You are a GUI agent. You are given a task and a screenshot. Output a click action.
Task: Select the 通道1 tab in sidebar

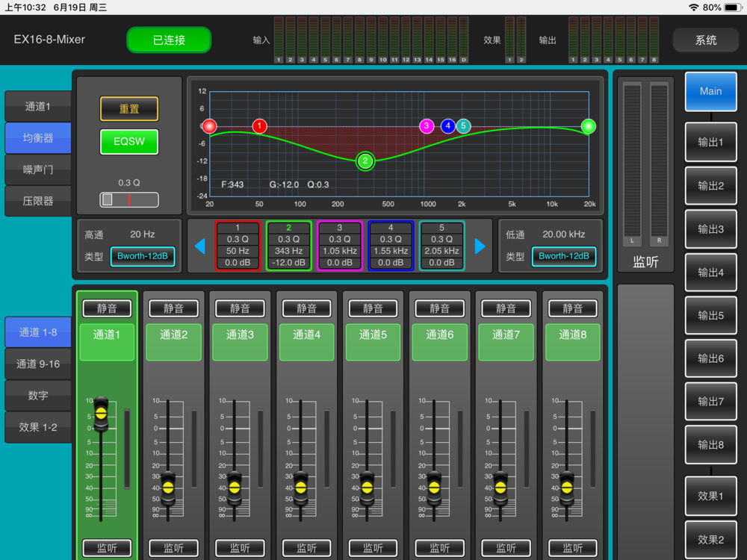coord(38,106)
